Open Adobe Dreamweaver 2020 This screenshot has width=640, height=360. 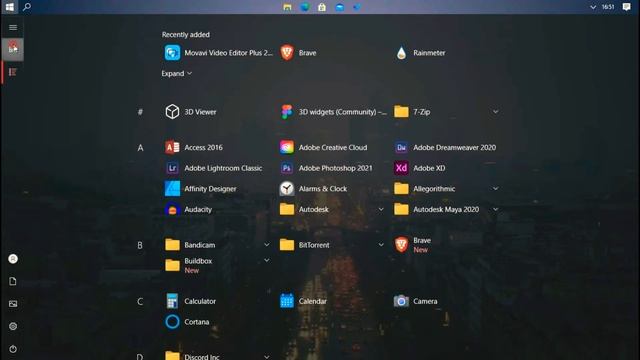(445, 147)
